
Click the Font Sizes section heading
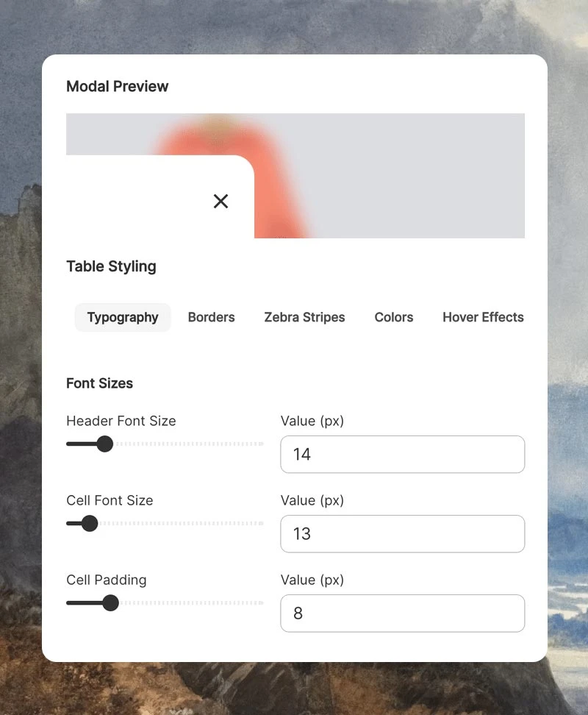click(x=99, y=383)
